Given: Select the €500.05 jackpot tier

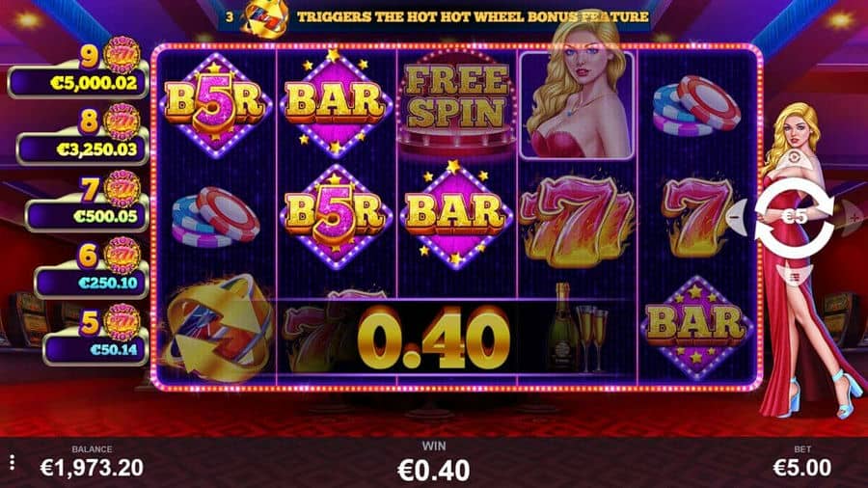Looking at the screenshot, I should click(x=88, y=216).
